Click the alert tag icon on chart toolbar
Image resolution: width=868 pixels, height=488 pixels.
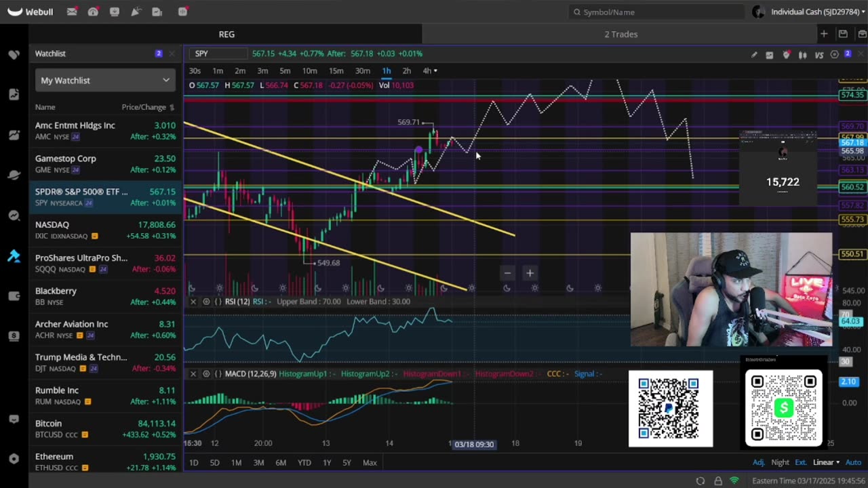[786, 55]
